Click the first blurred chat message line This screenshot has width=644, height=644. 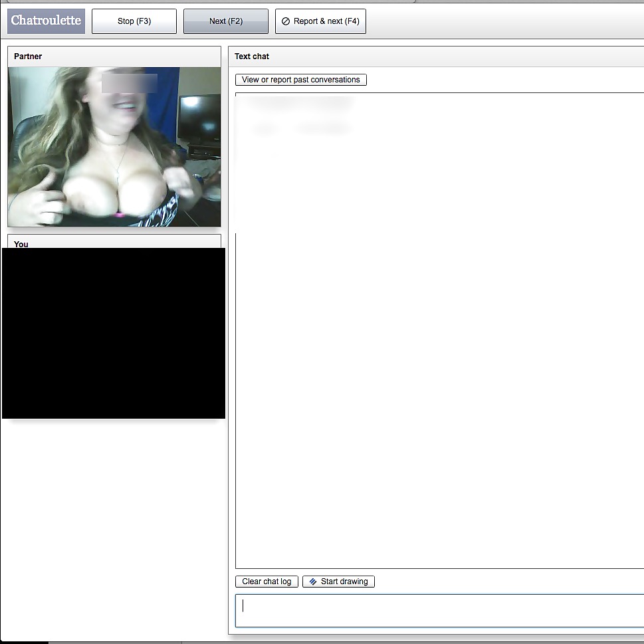pyautogui.click(x=297, y=102)
